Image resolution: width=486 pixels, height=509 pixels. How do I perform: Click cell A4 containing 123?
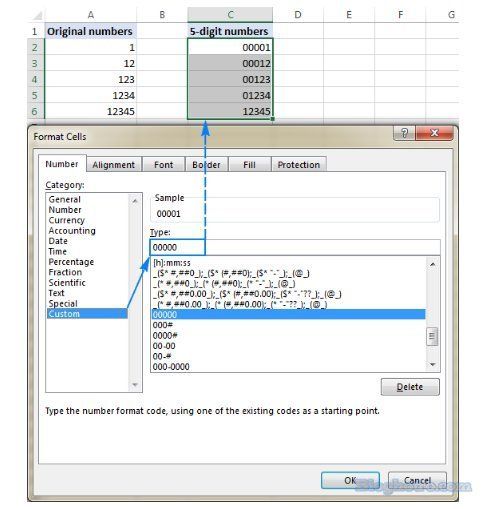91,79
